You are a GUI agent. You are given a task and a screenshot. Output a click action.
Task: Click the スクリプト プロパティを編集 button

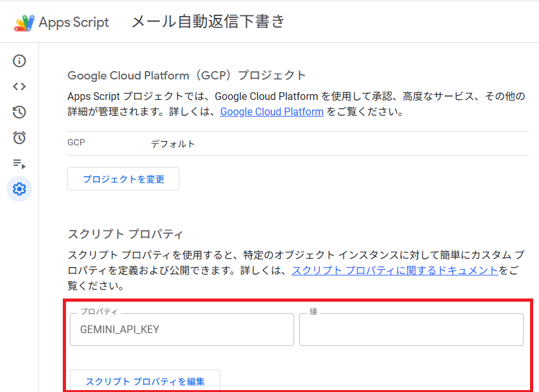(x=144, y=381)
